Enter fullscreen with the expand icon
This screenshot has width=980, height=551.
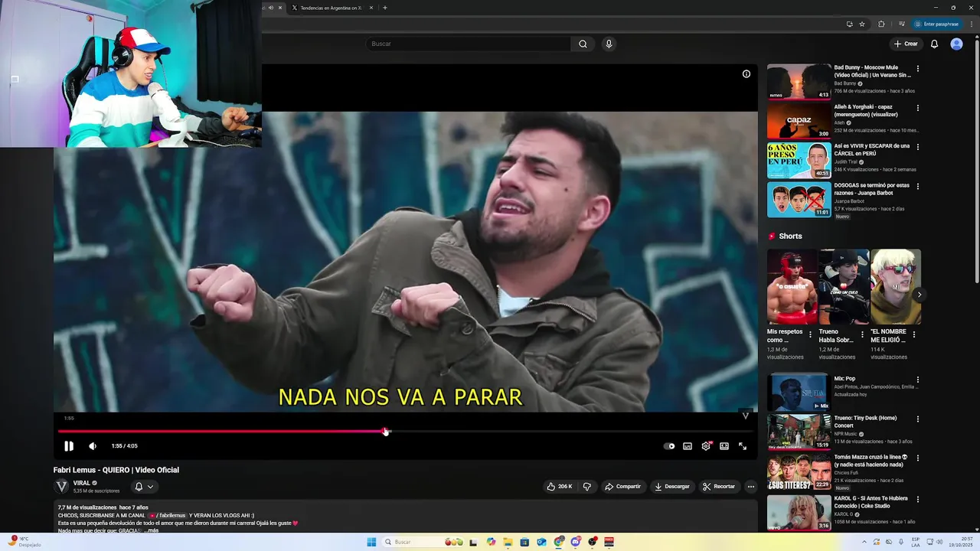tap(743, 446)
